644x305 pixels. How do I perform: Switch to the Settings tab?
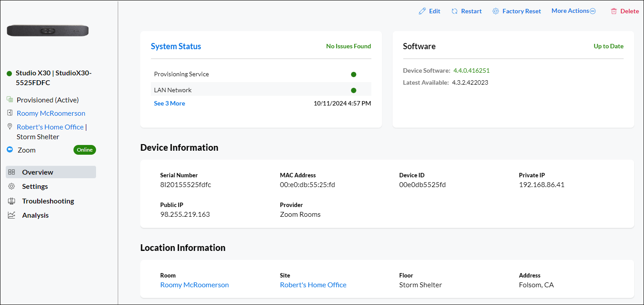click(35, 186)
